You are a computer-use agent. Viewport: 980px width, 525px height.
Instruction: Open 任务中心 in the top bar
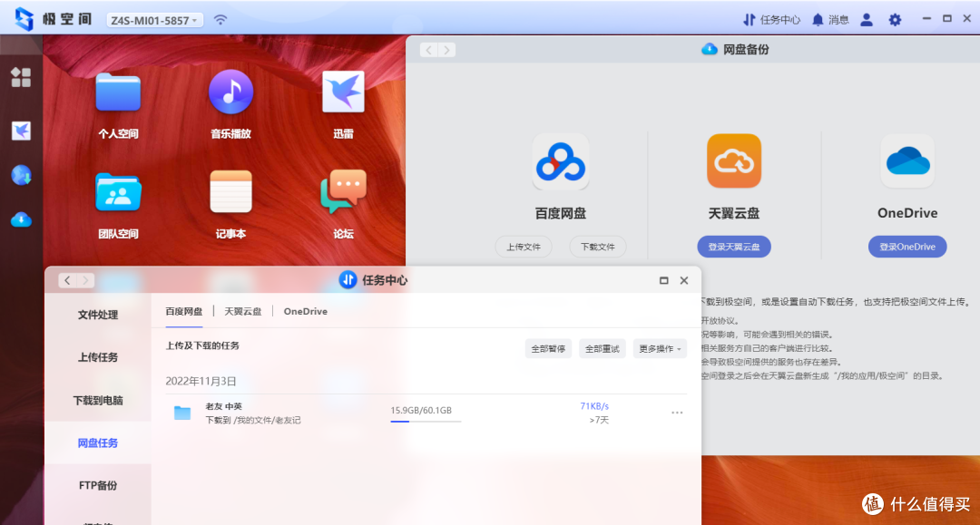tap(771, 20)
